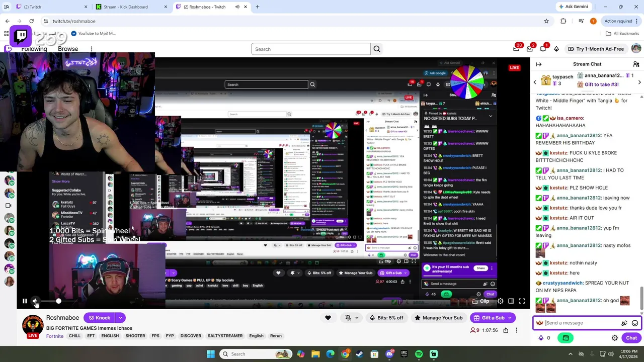Open the Chrome extensions puzzle icon

563,21
